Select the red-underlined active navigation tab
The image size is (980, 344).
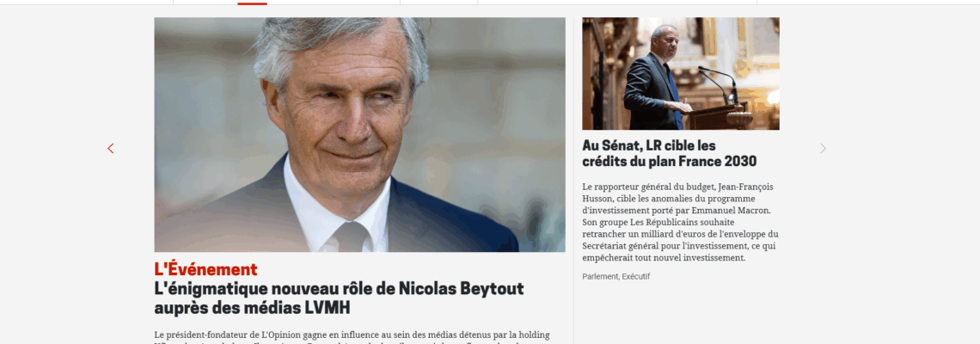(x=252, y=3)
